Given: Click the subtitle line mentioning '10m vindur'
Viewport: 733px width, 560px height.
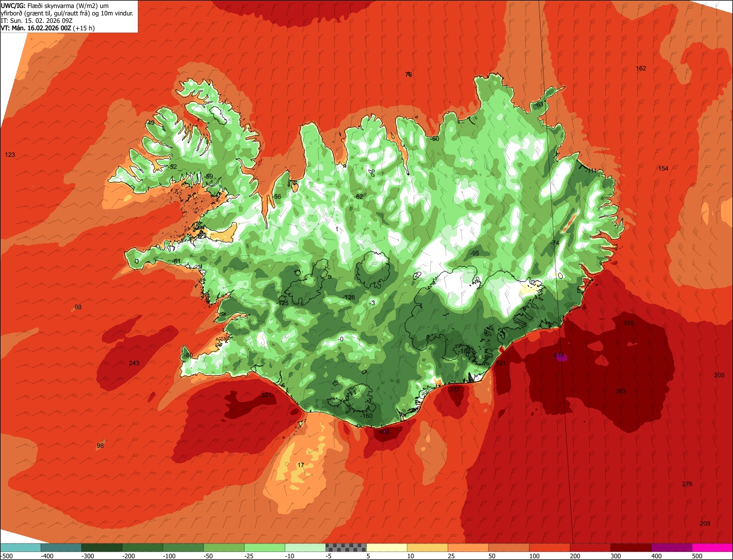Looking at the screenshot, I should pyautogui.click(x=67, y=13).
